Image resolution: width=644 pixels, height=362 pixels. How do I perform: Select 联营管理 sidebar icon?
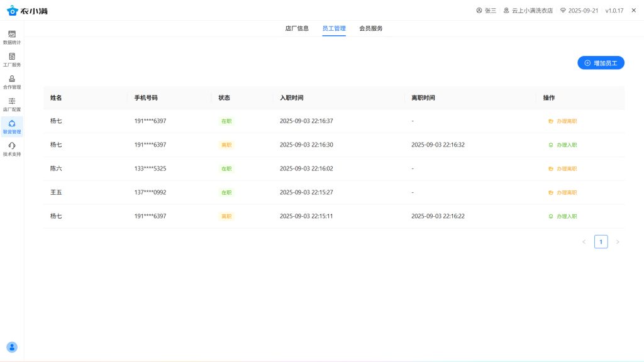coord(12,126)
